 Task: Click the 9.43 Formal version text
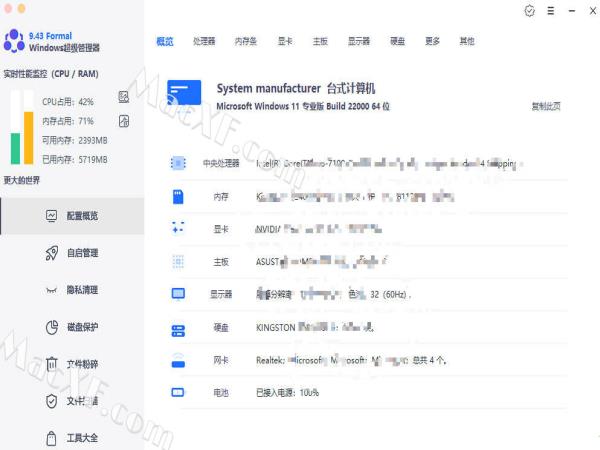[51, 36]
